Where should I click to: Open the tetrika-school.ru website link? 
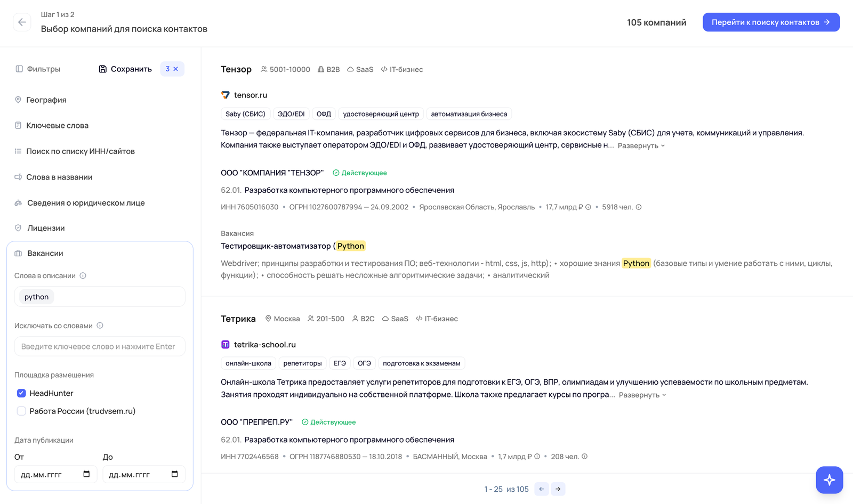(265, 345)
